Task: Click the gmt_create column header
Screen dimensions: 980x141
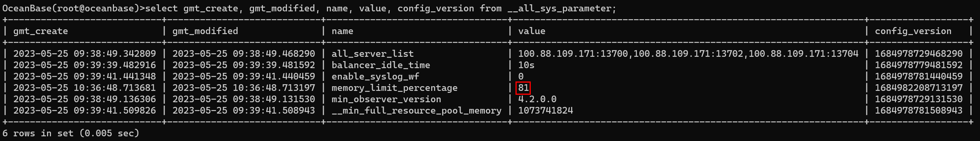Action: [41, 31]
